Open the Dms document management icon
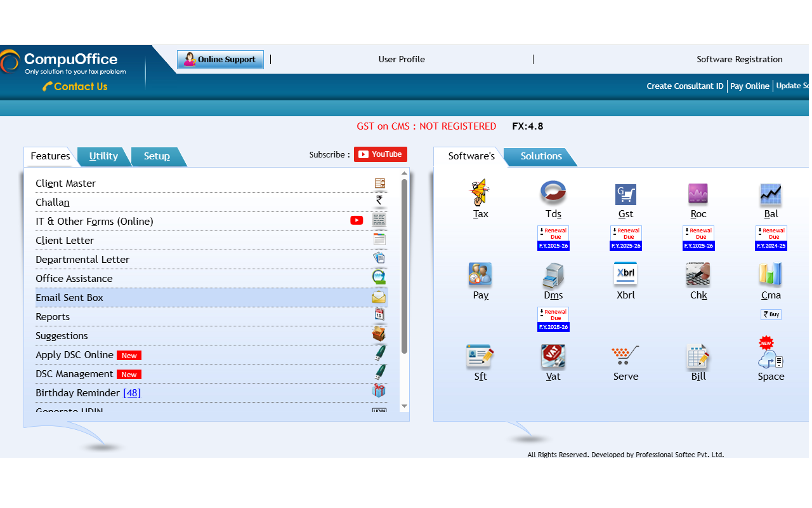Viewport: 812px width, 508px height. click(553, 275)
